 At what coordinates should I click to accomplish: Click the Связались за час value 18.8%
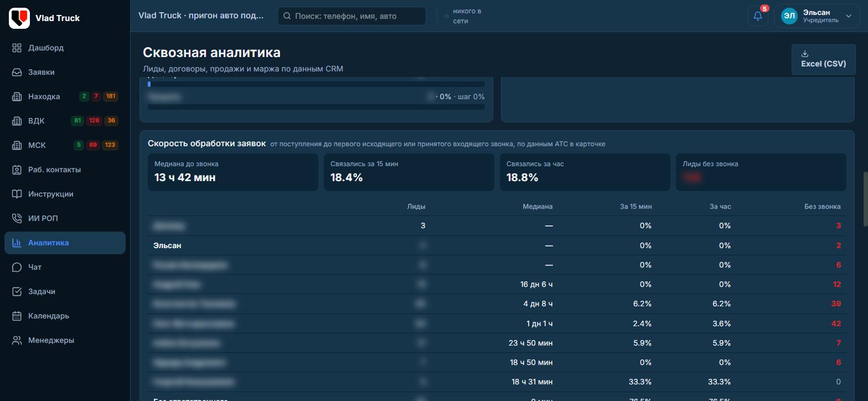523,178
